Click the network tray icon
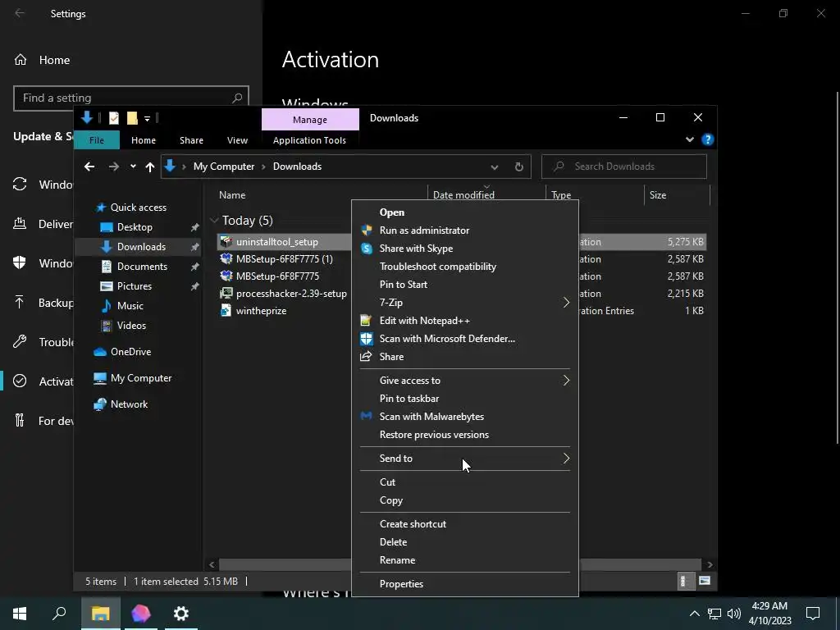Screen dimensions: 840x630 pos(714,614)
